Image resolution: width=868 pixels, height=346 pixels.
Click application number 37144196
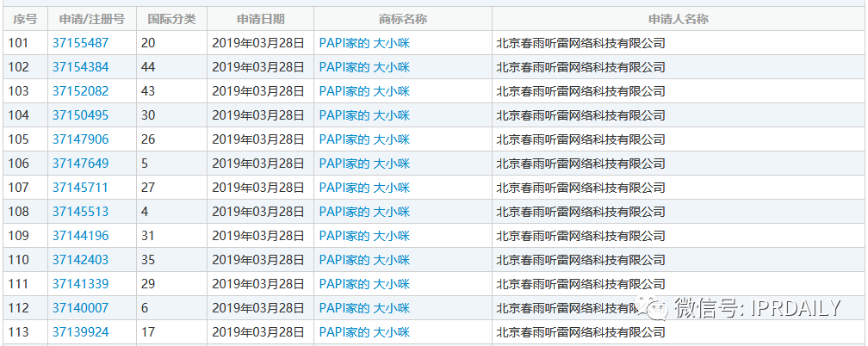click(x=81, y=236)
